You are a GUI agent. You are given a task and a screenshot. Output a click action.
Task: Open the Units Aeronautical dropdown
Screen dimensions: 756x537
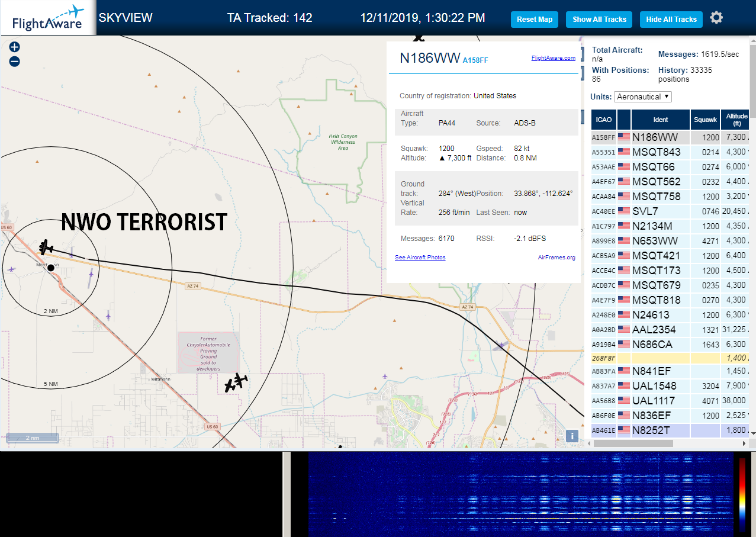pyautogui.click(x=643, y=97)
